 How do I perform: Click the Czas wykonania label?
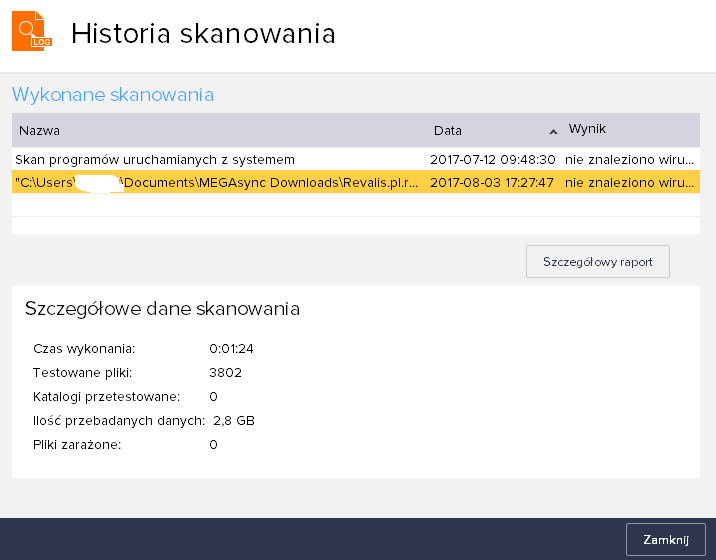tap(84, 349)
